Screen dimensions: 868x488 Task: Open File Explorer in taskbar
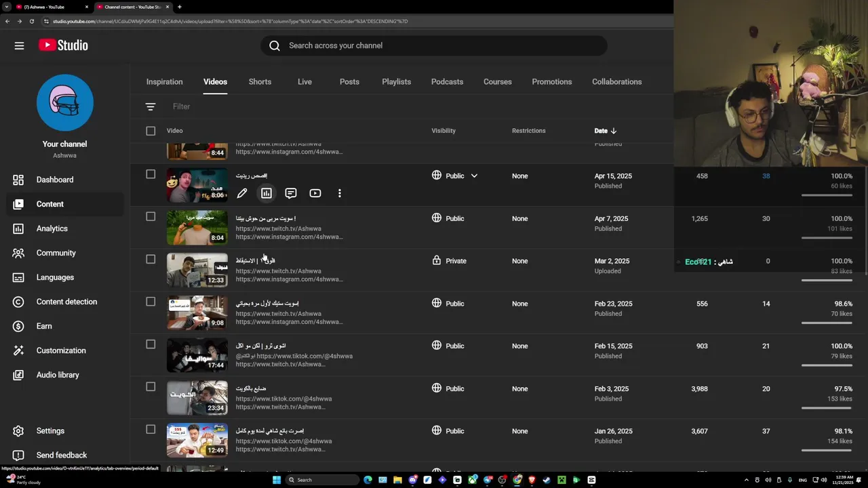[x=397, y=480]
